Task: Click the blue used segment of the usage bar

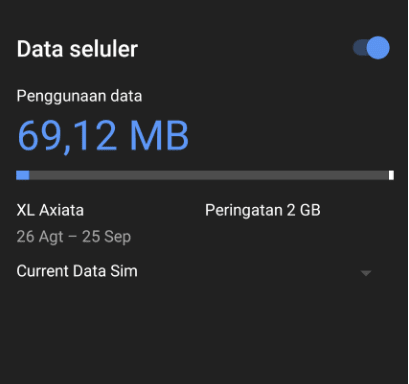Action: pyautogui.click(x=23, y=175)
